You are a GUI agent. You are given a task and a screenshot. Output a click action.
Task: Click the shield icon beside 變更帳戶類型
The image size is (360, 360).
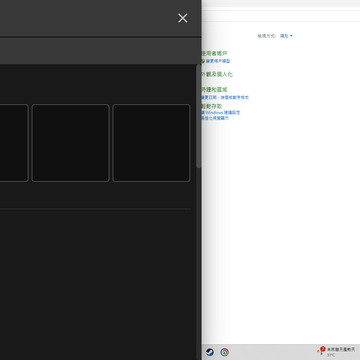[x=203, y=61]
